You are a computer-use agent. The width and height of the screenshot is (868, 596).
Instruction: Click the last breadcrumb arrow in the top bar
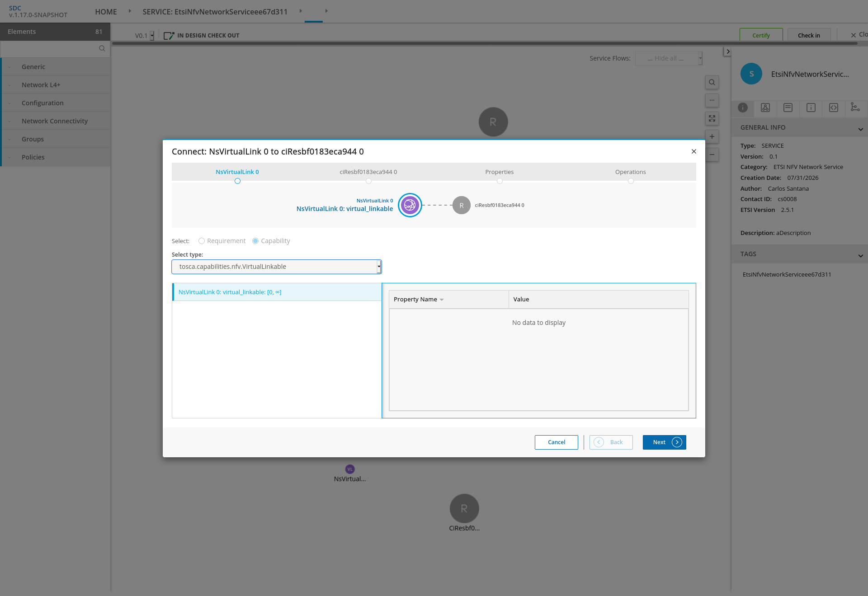[x=326, y=11]
